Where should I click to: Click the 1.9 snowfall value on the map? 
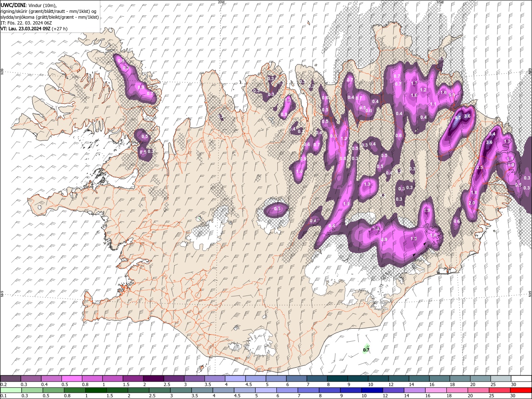pyautogui.click(x=427, y=211)
